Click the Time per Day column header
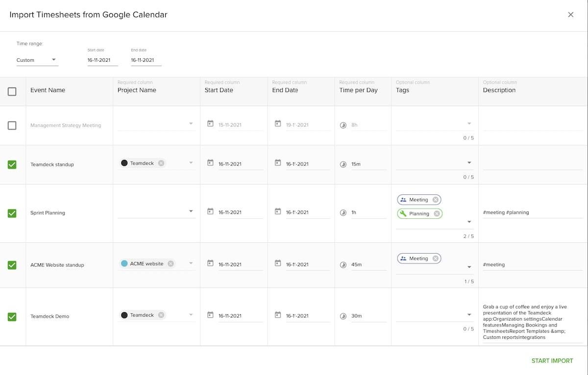 (358, 90)
